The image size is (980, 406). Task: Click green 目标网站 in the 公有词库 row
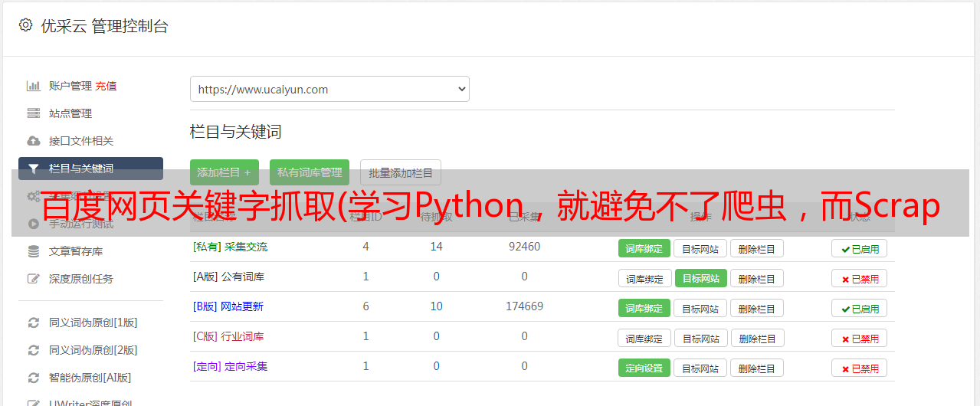click(x=700, y=278)
